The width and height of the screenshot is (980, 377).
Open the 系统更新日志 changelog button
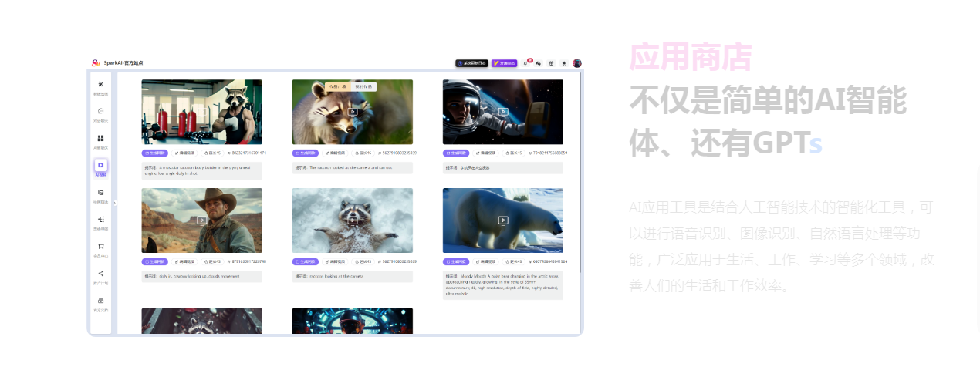[471, 63]
